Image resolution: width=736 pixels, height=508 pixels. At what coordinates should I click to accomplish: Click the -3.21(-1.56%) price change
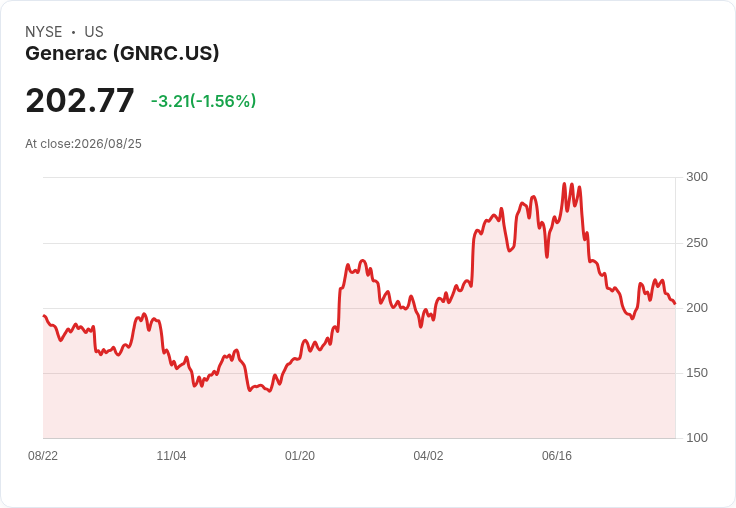click(203, 101)
